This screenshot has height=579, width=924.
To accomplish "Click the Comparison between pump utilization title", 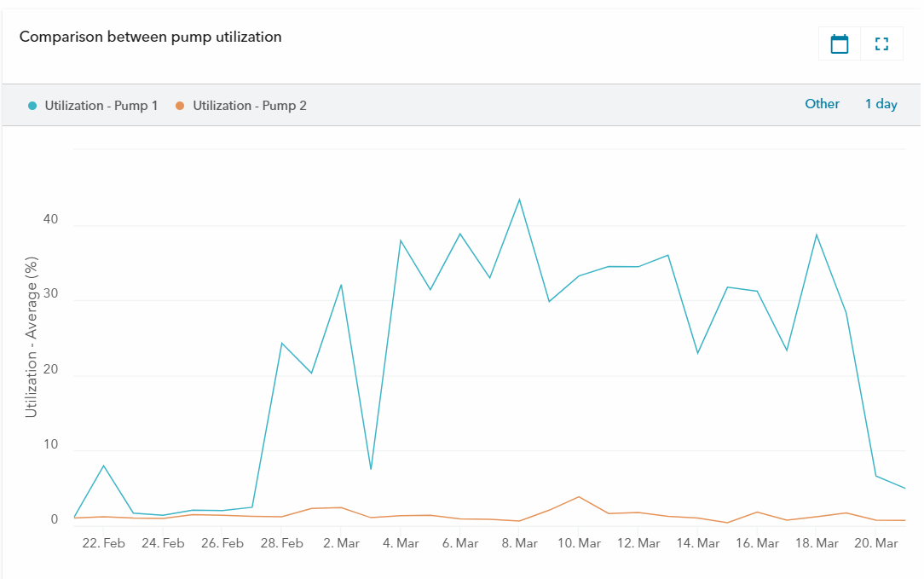I will click(x=150, y=37).
